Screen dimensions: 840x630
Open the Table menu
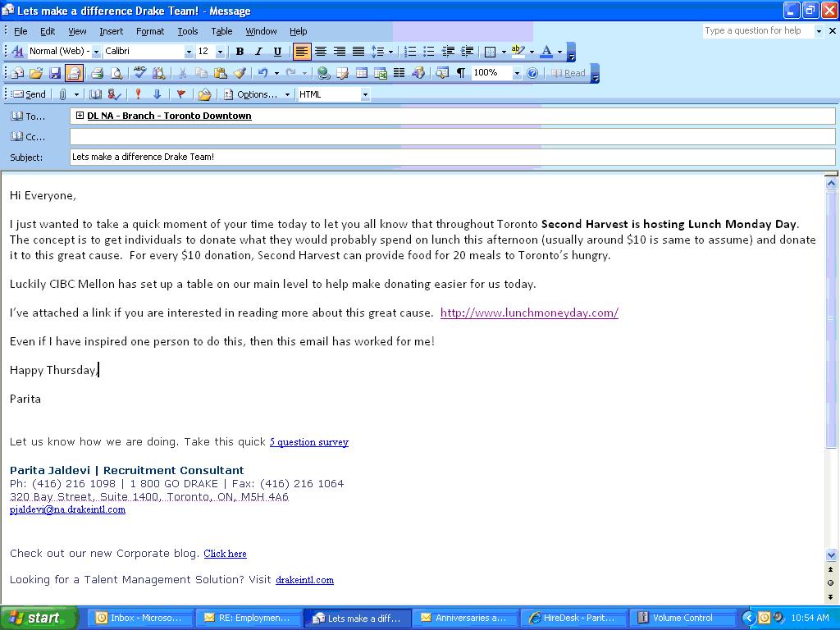tap(221, 31)
